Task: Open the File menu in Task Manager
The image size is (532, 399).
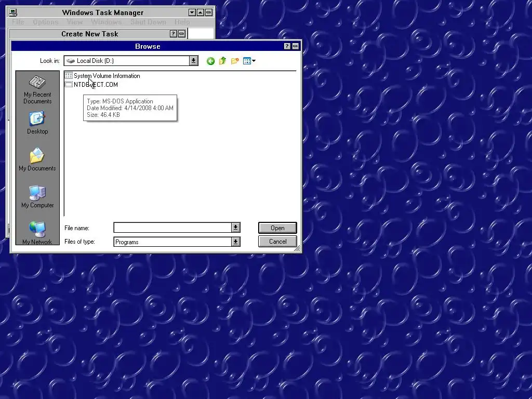Action: coord(18,22)
